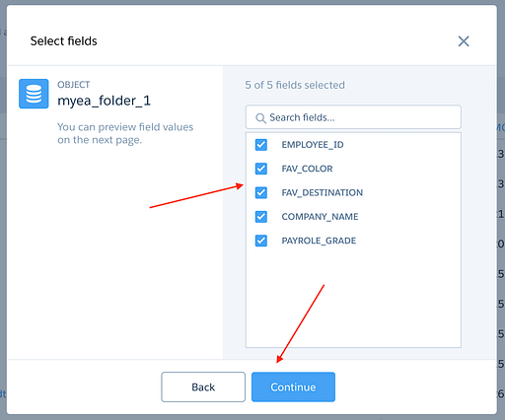The image size is (505, 420).
Task: Click the Select fields dialog title
Action: (64, 41)
